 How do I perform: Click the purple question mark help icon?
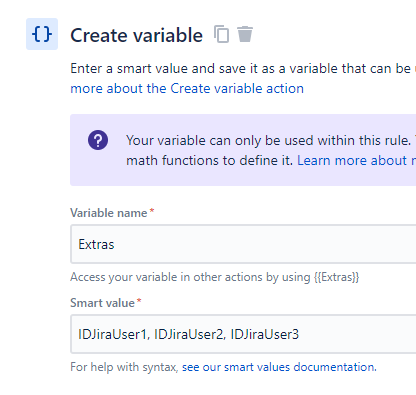coord(98,140)
